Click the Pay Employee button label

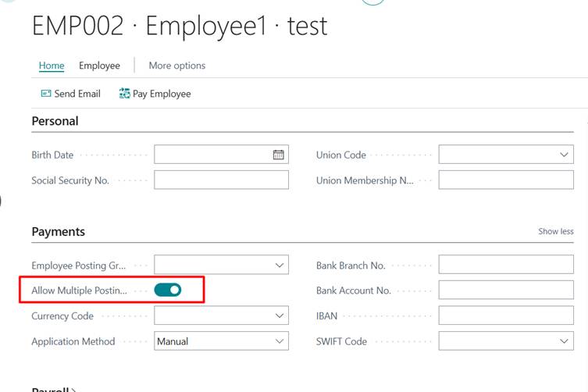[162, 94]
